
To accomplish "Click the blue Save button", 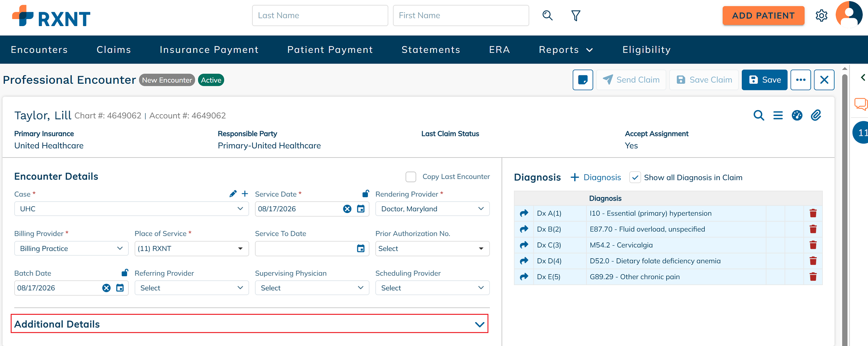I will (765, 80).
